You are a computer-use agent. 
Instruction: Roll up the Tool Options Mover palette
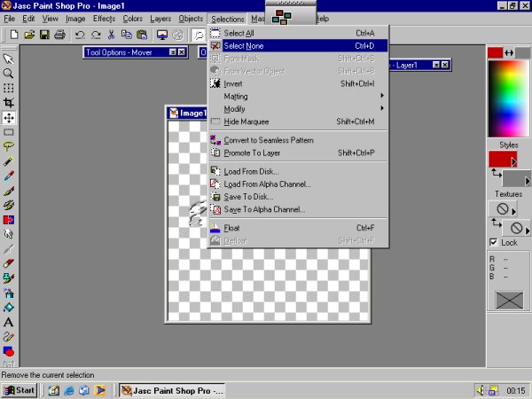coord(170,52)
